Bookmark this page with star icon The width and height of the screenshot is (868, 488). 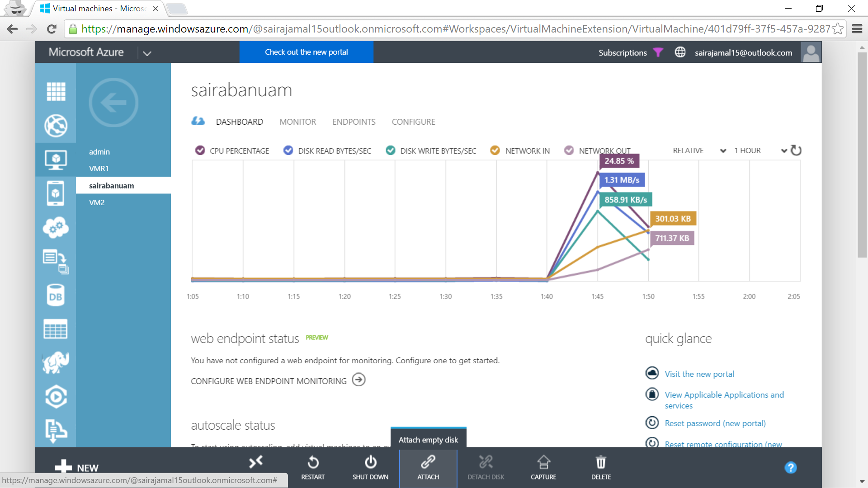(838, 29)
